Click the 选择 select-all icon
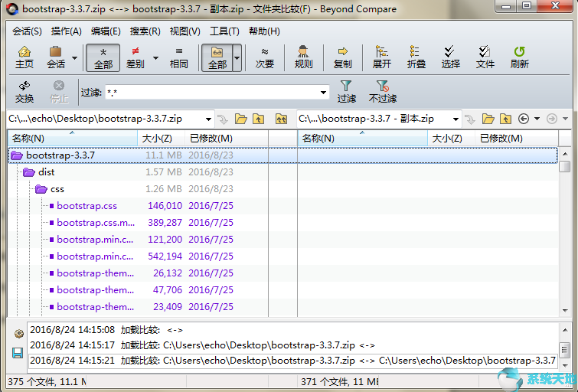The width and height of the screenshot is (578, 392). [x=450, y=57]
